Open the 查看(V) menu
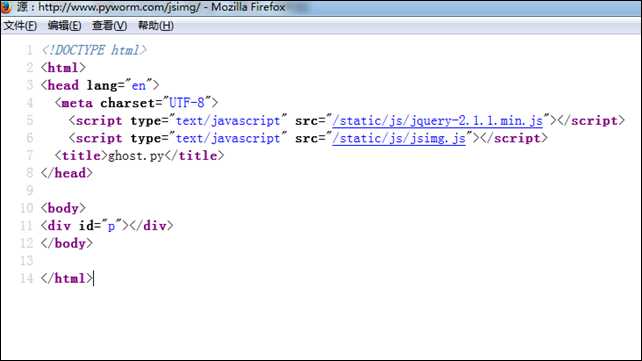The width and height of the screenshot is (642, 361). point(109,26)
